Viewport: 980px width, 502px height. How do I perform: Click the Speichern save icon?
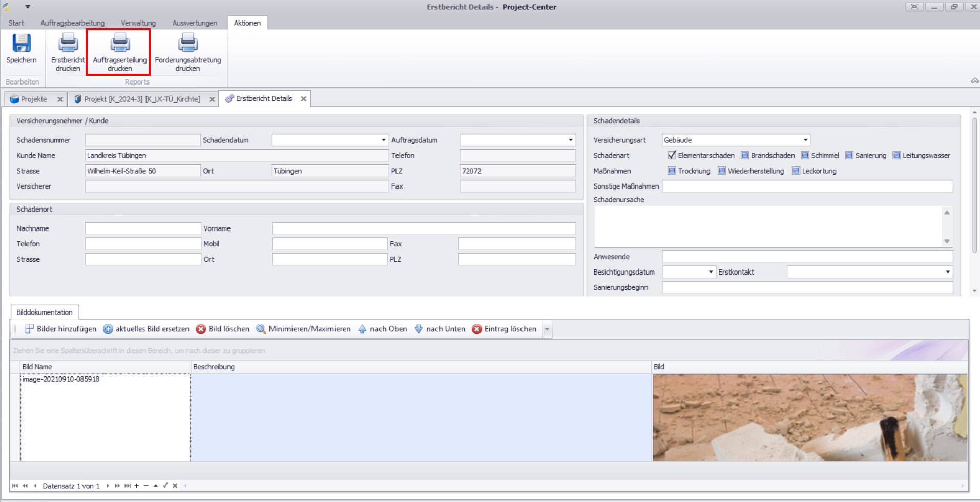tap(22, 44)
